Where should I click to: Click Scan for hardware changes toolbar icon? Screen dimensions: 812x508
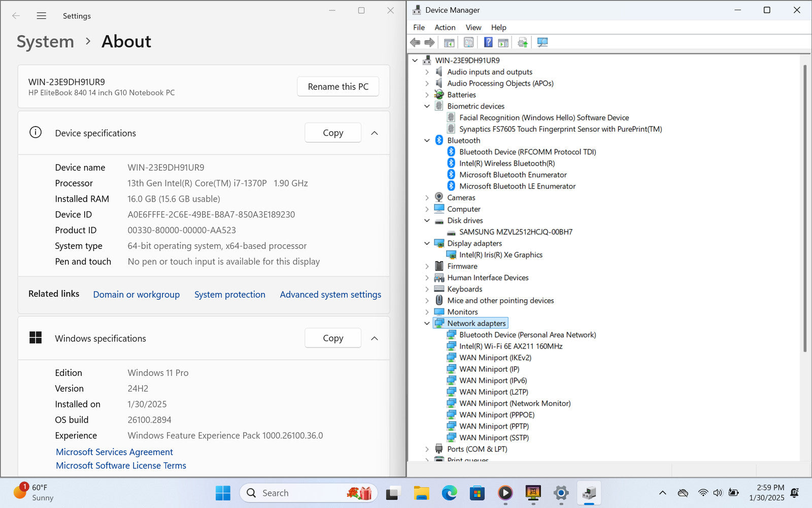(543, 43)
